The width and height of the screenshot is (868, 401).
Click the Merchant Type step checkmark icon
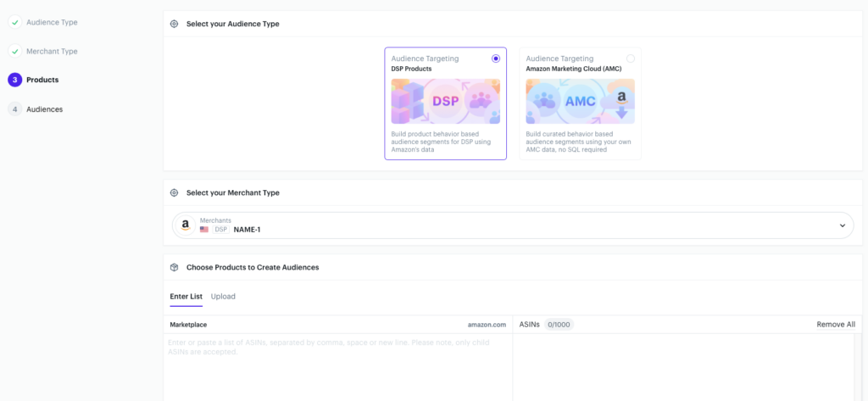pos(15,52)
